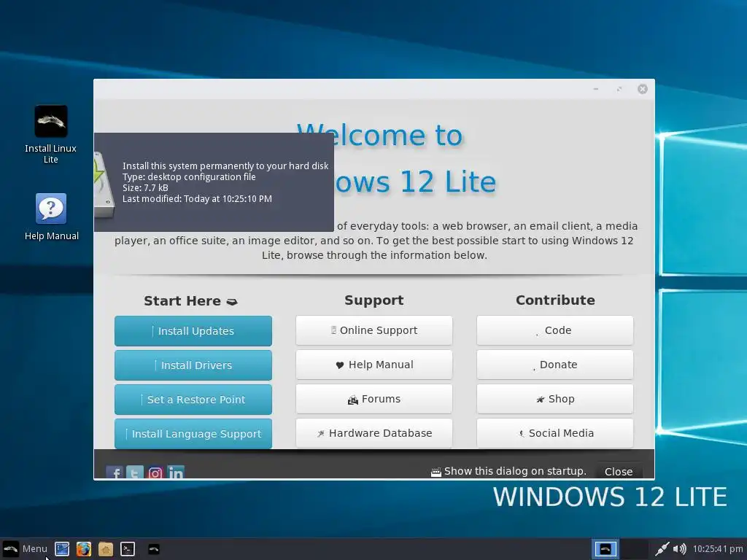Toggle Show this dialog on startup
The width and height of the screenshot is (747, 560).
[x=508, y=472]
